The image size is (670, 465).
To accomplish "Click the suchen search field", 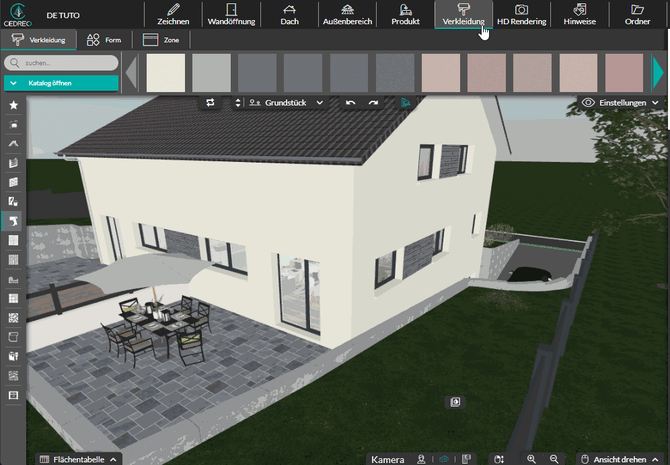I will click(65, 62).
